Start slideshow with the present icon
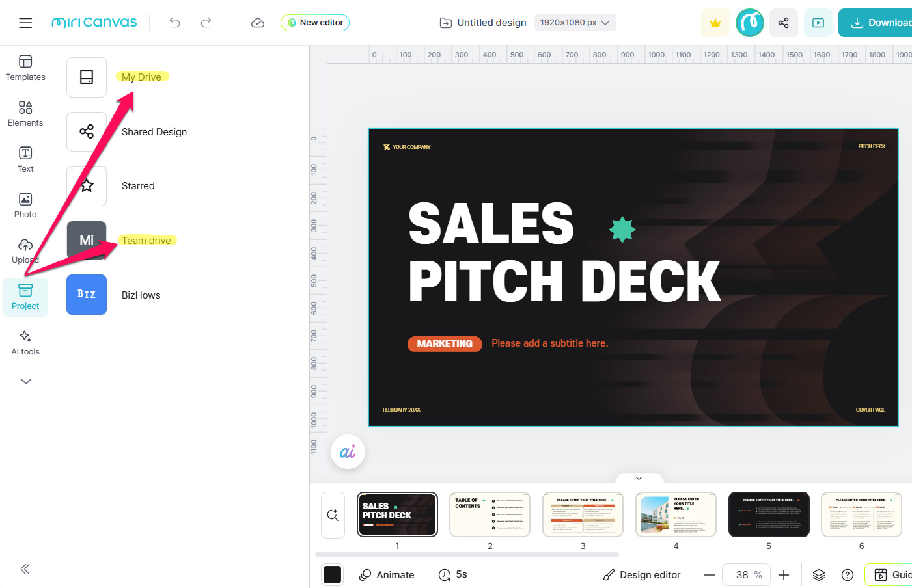The width and height of the screenshot is (912, 588). click(818, 23)
